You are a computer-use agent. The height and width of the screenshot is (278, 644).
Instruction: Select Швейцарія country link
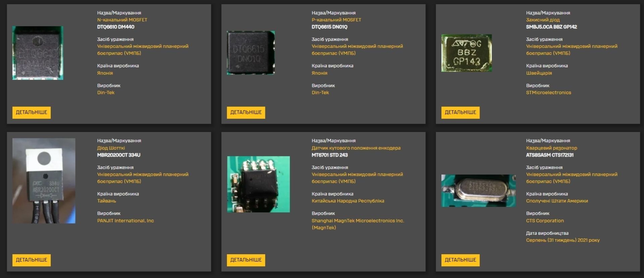(x=539, y=73)
